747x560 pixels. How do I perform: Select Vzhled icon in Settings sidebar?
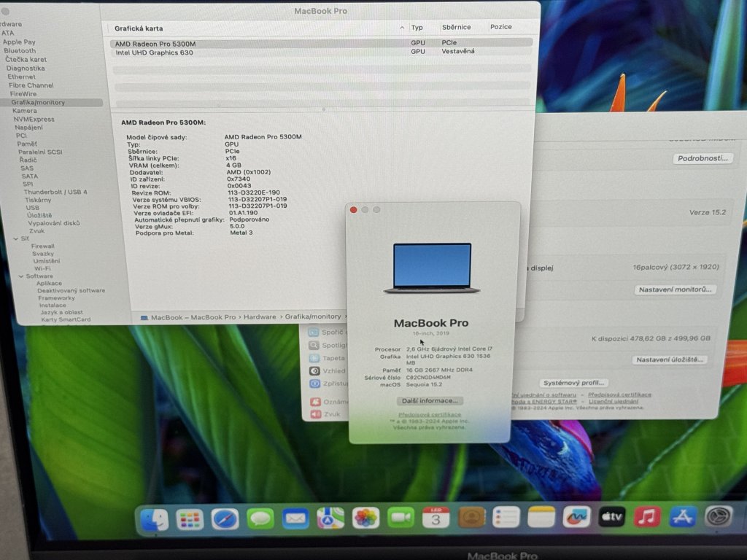tap(314, 370)
